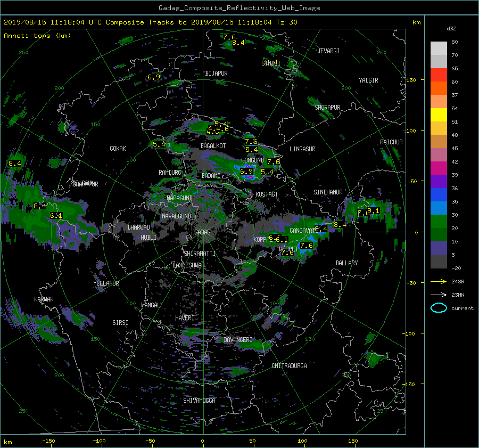Click the GOKAK city label
The image size is (479, 448).
point(118,149)
